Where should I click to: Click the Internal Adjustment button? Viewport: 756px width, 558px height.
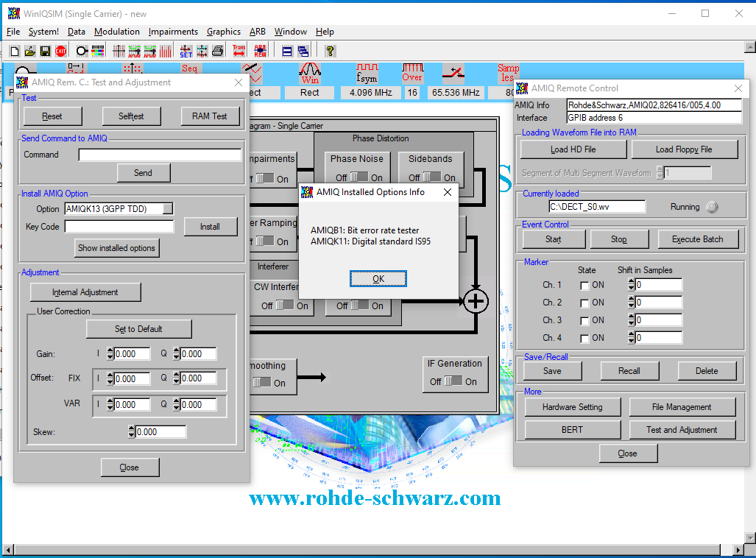pyautogui.click(x=85, y=292)
